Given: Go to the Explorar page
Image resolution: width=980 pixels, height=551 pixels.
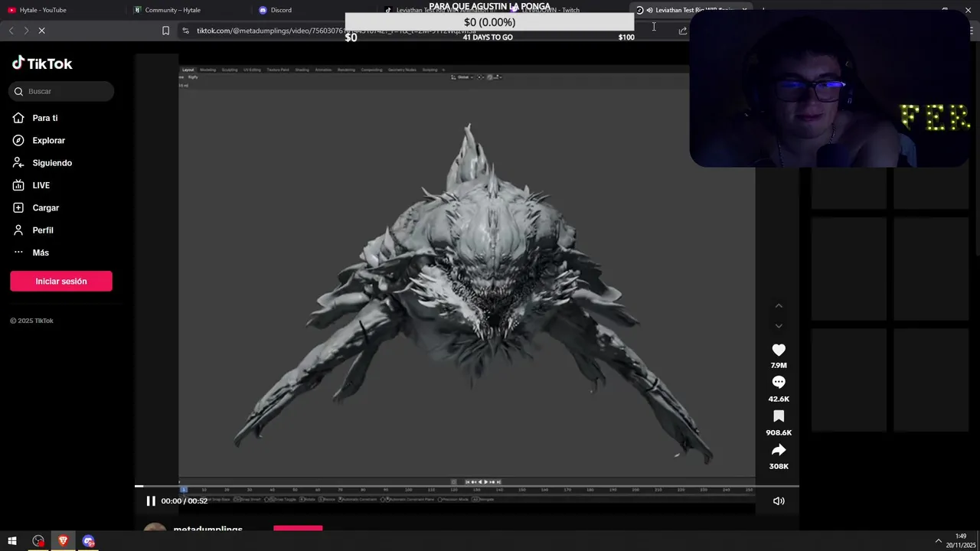Looking at the screenshot, I should point(39,140).
